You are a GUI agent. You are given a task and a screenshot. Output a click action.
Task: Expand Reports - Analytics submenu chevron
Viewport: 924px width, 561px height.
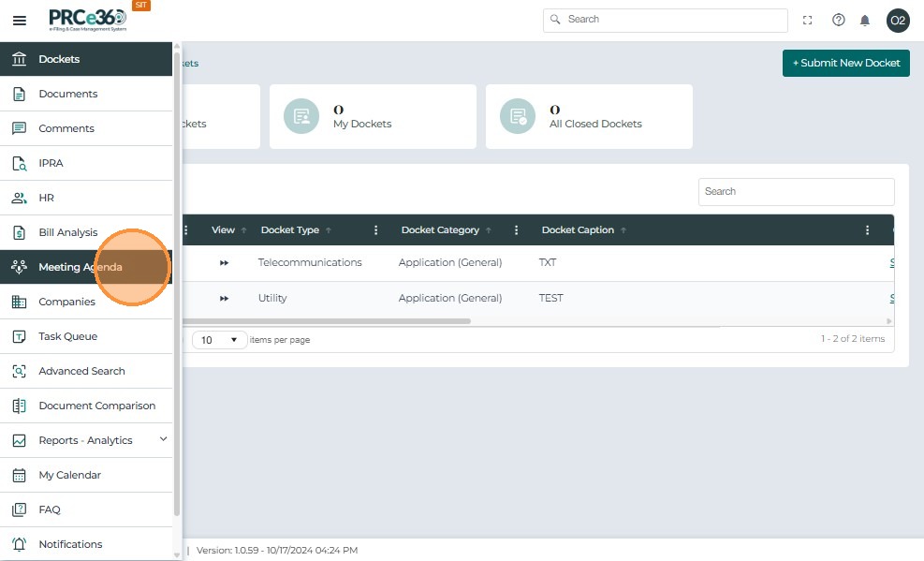click(x=163, y=439)
